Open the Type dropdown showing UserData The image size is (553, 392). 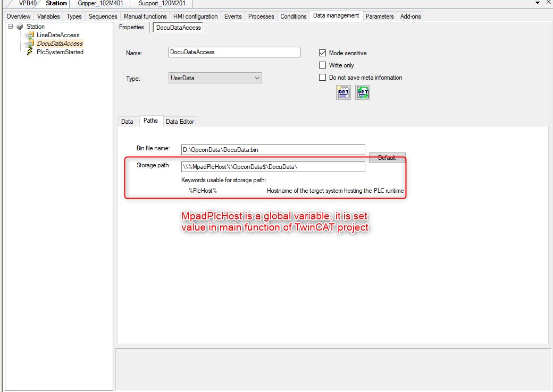point(215,78)
